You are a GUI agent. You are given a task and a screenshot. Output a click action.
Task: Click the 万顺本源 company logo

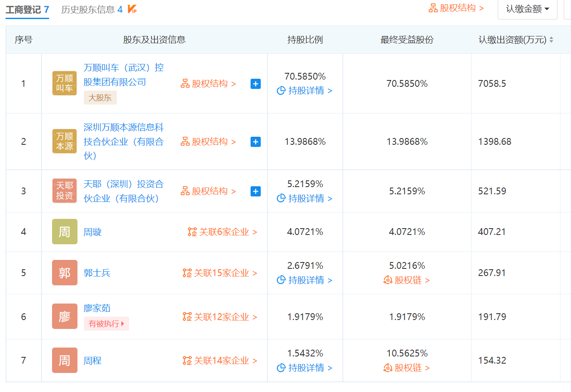coord(64,141)
